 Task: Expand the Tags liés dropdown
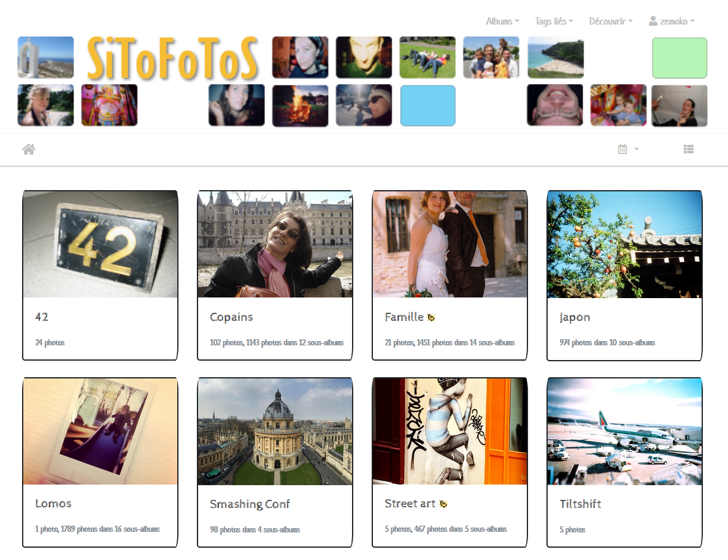pyautogui.click(x=554, y=21)
